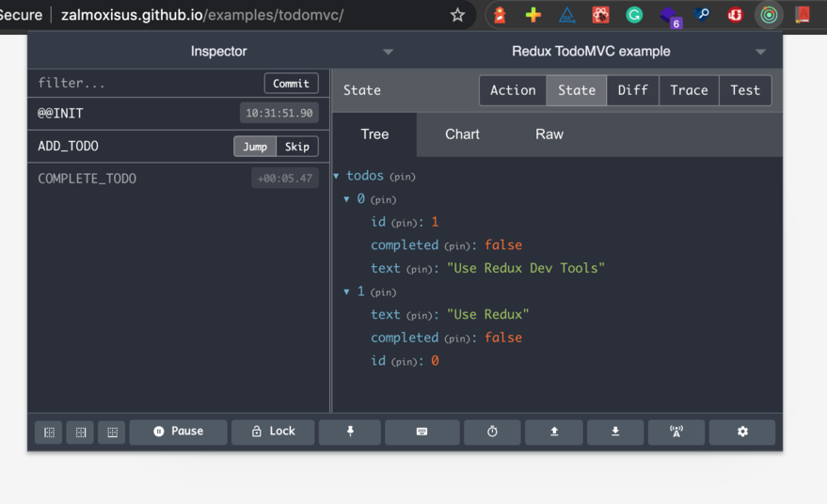Click the yellow plus extension icon
827x504 pixels.
[x=533, y=15]
